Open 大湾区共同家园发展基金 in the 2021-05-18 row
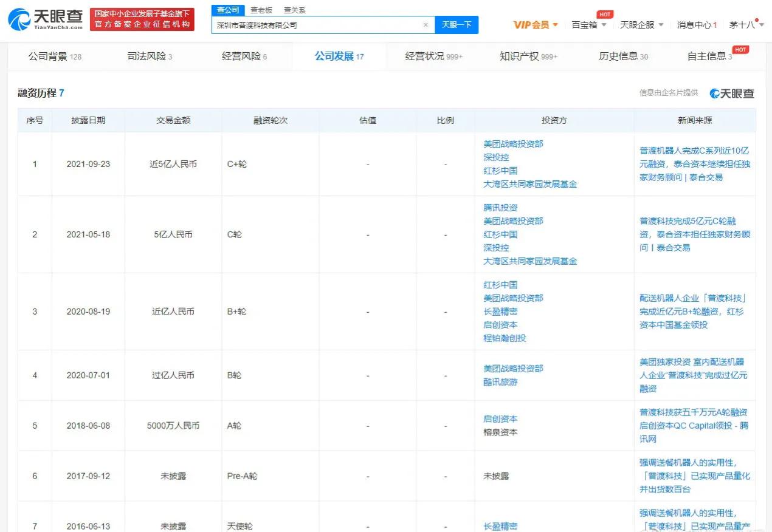The image size is (772, 532). click(x=530, y=261)
